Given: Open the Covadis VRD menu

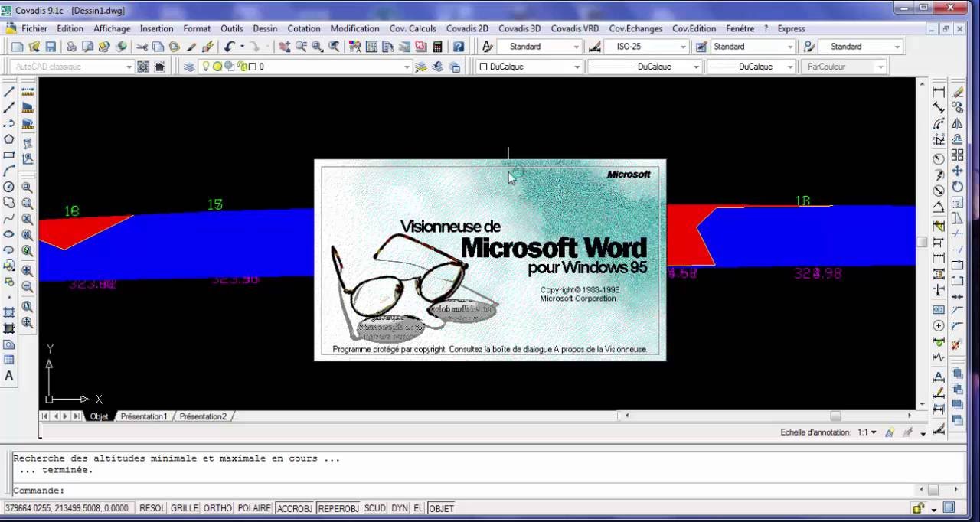Looking at the screenshot, I should click(x=575, y=28).
